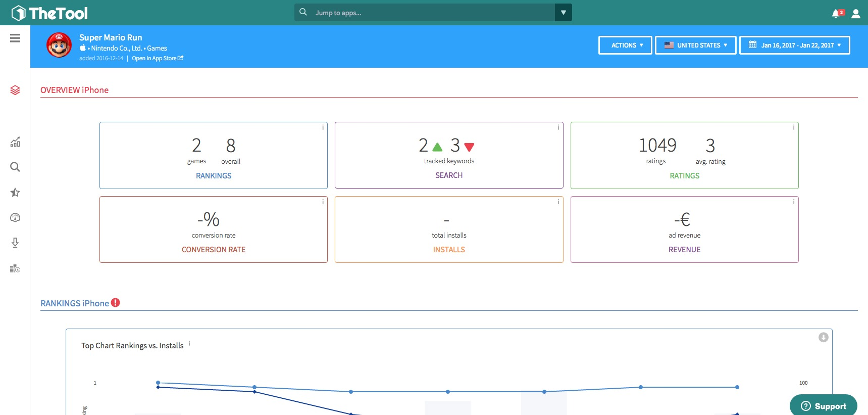Click the Support button
Screen dimensions: 868x415
[x=823, y=406]
